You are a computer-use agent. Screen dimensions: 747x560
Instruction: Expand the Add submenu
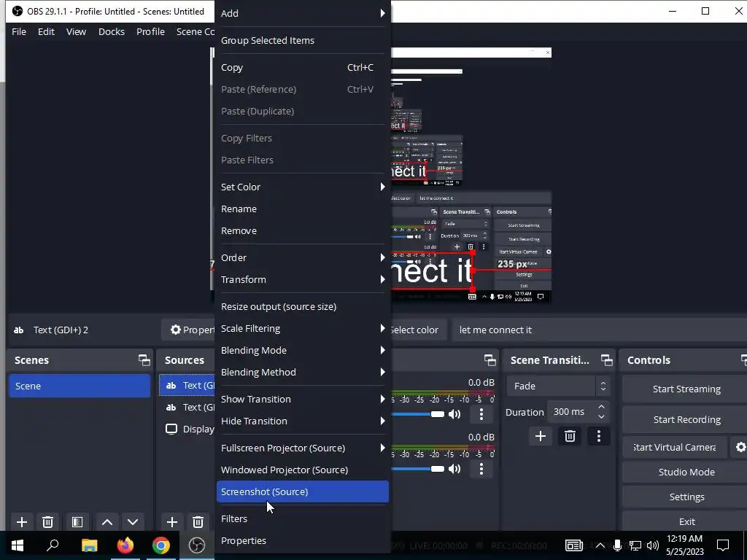(303, 13)
